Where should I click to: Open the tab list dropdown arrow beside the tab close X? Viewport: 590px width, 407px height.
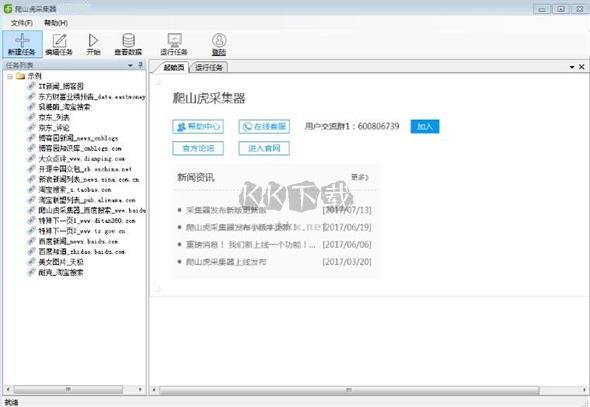click(572, 67)
